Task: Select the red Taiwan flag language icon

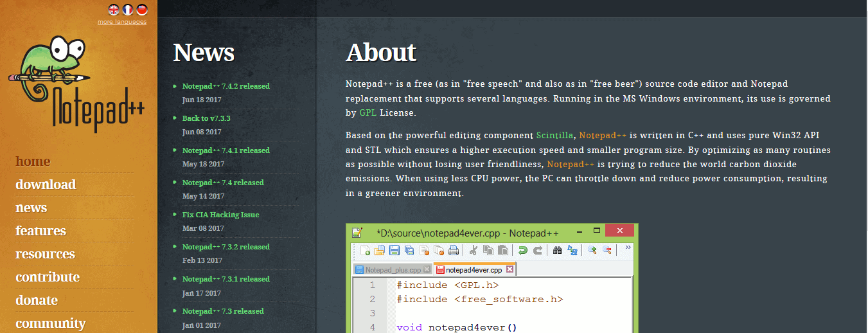Action: pyautogui.click(x=142, y=9)
